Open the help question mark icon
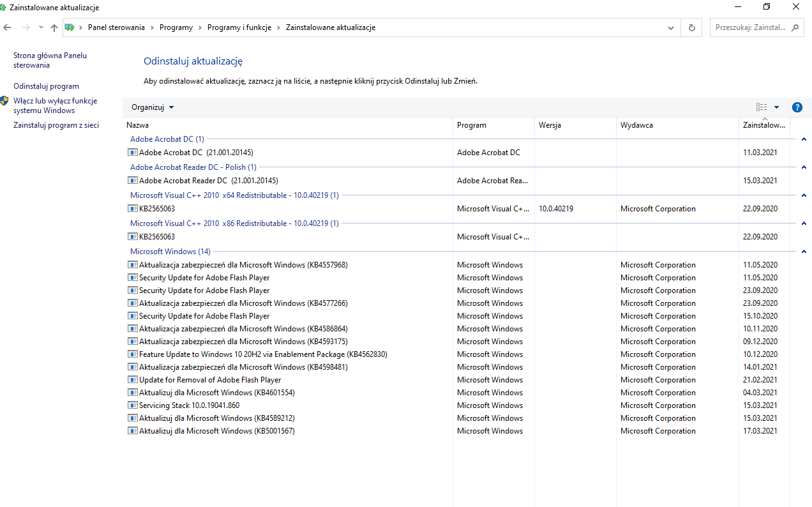 coord(797,107)
